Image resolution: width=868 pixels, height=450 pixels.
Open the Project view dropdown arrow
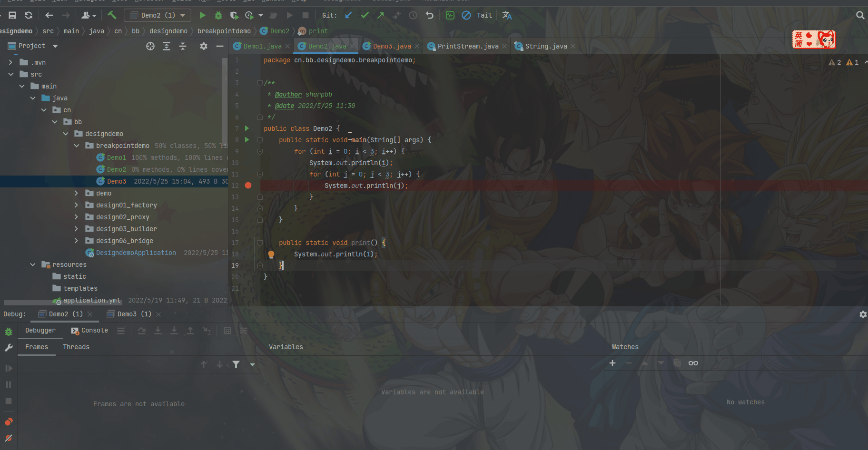tap(55, 46)
